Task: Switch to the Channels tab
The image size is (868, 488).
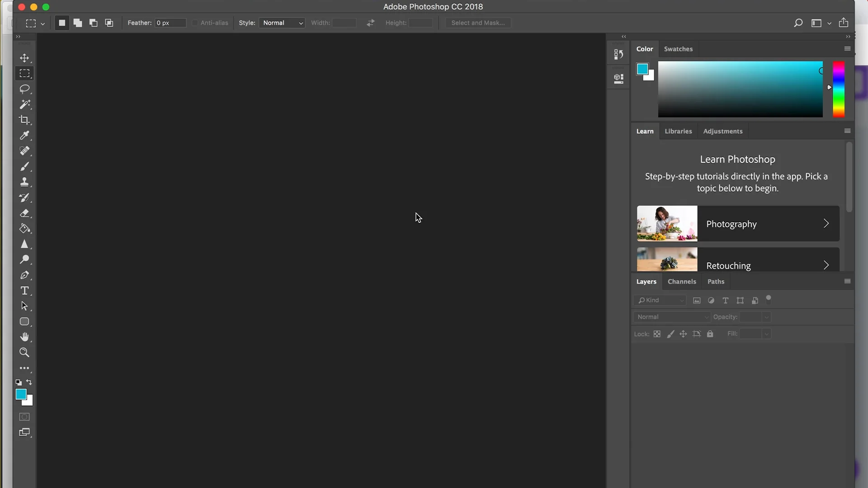Action: click(x=682, y=281)
